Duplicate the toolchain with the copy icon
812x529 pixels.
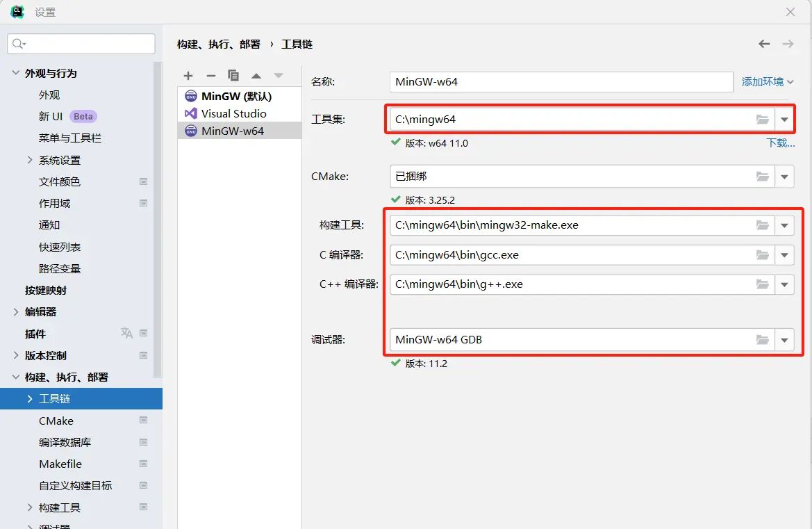[x=233, y=75]
